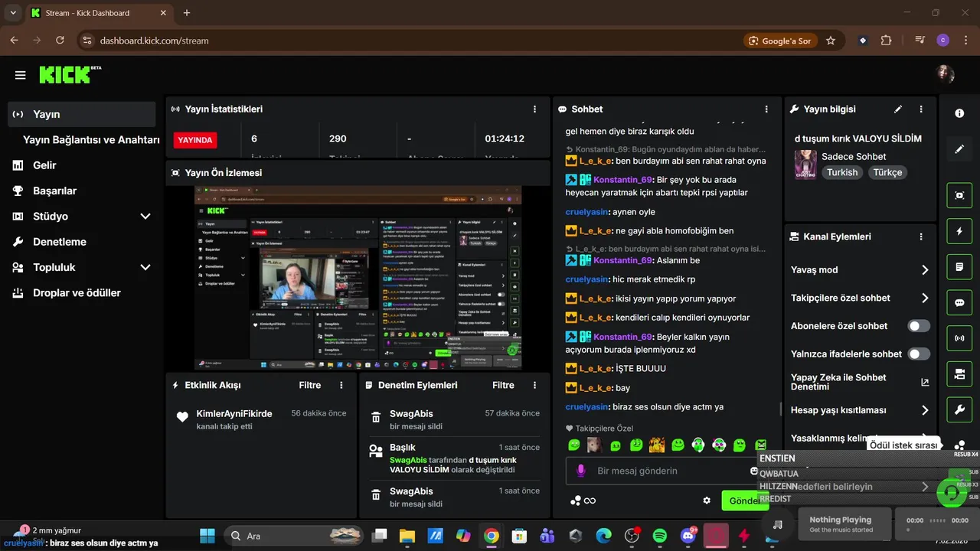This screenshot has height=551, width=980.
Task: Insert the fire emote
Action: click(656, 445)
